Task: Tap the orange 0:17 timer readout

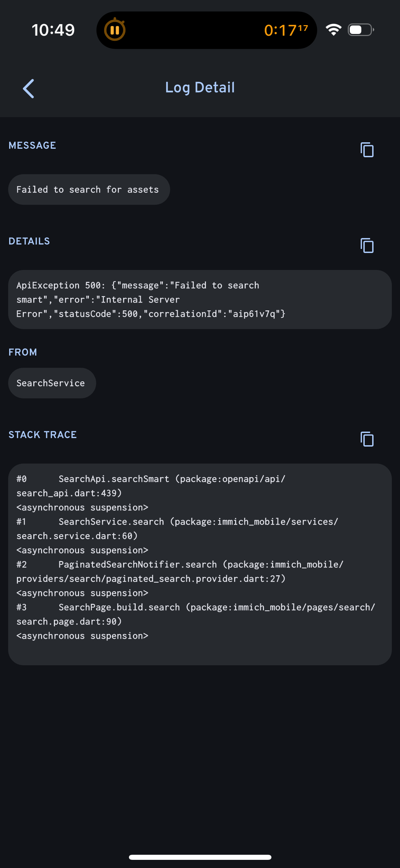Action: (286, 30)
